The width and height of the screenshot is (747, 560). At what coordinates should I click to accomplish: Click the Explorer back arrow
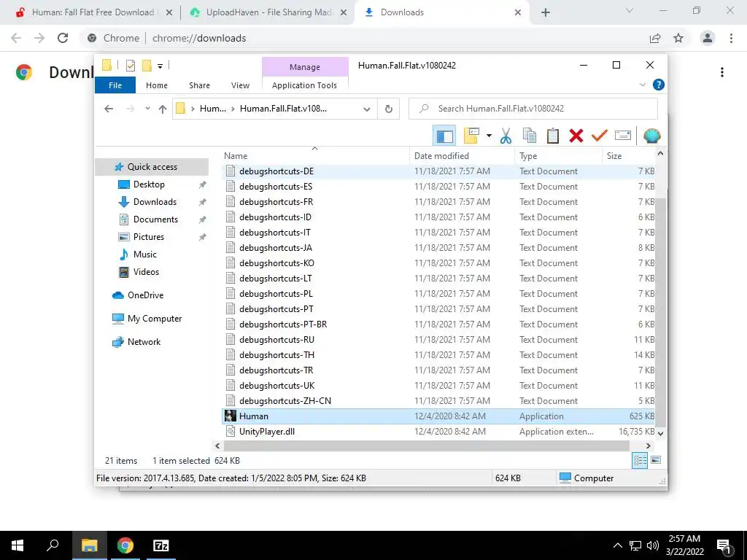[109, 109]
